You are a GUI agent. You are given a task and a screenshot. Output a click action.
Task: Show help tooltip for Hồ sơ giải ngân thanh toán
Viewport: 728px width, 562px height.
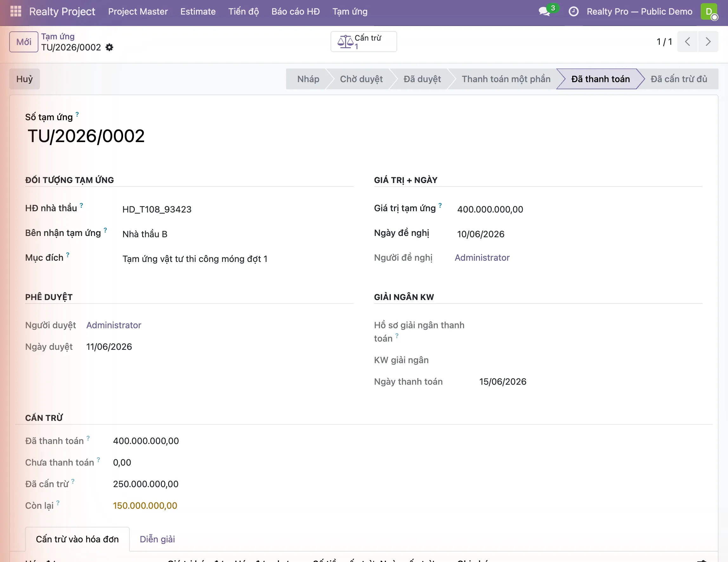coord(397,336)
